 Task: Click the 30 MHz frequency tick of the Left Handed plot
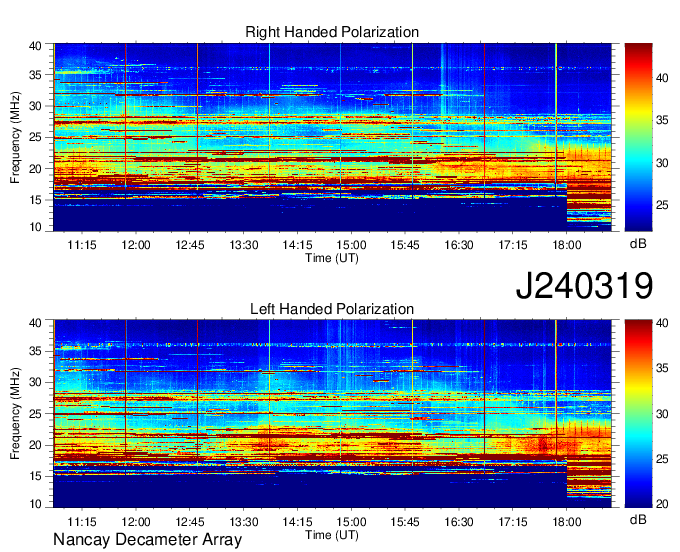point(36,382)
